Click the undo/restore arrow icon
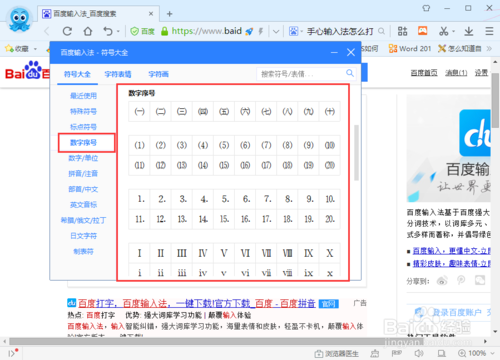The image size is (500, 360). (108, 31)
